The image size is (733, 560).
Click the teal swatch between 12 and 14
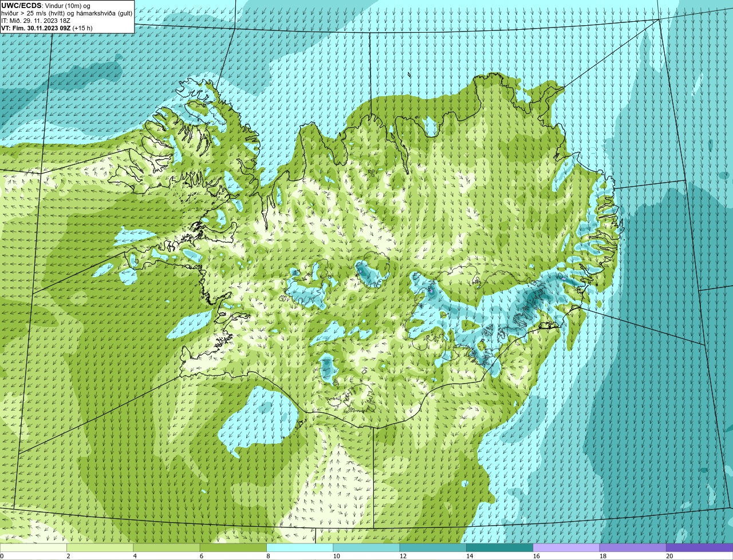433,547
